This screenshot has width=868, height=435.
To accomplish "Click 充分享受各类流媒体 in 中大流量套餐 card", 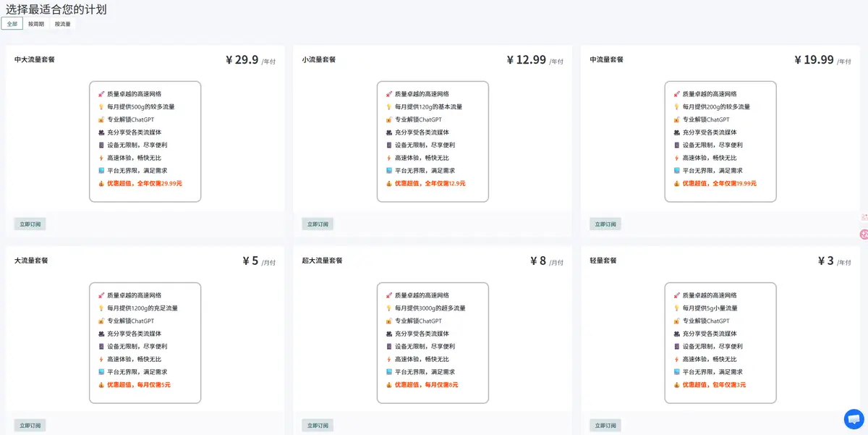I will tap(134, 132).
